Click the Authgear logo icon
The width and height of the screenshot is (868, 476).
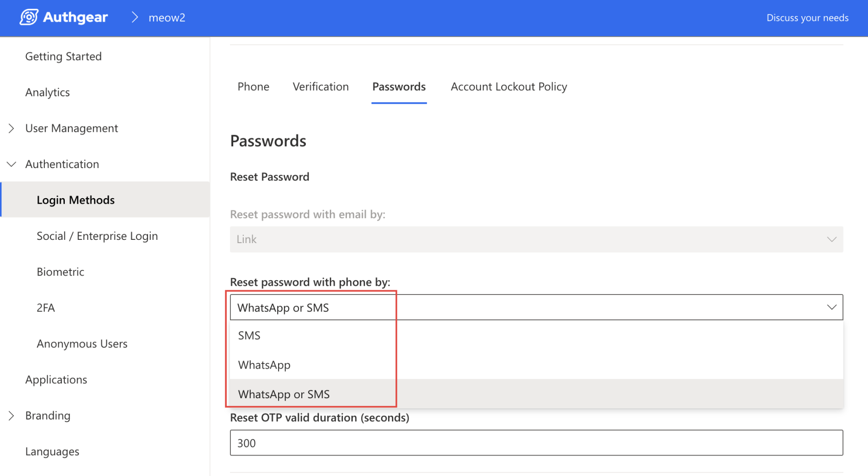(29, 18)
